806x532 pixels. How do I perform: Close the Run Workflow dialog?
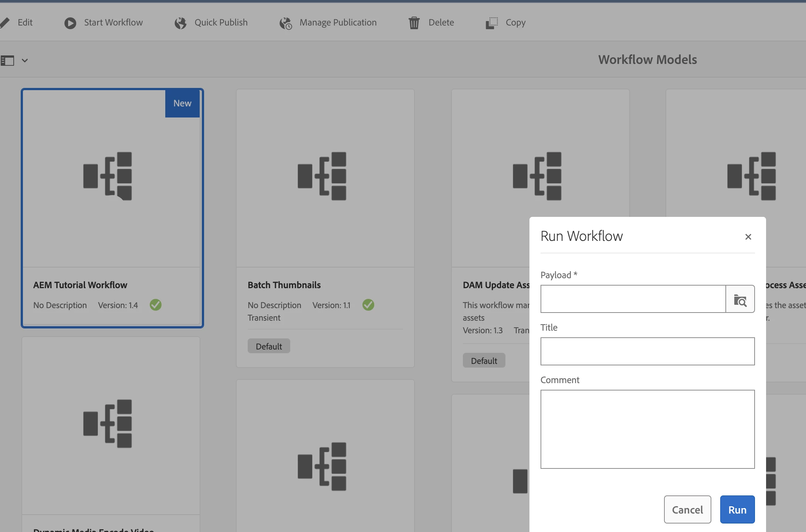click(x=748, y=237)
